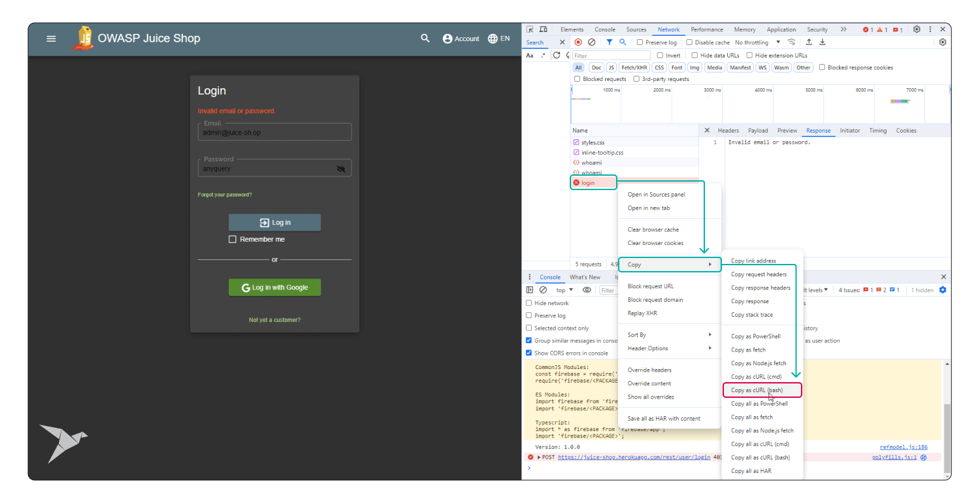Screen dimensions: 980x503
Task: Check the Remember me box on login form
Action: [x=233, y=239]
